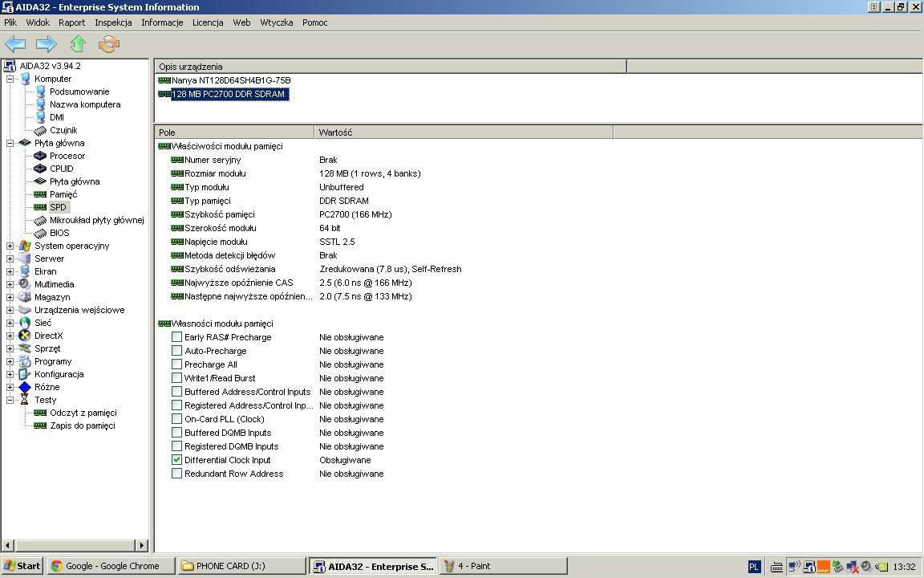Viewport: 924px width, 578px height.
Task: Collapse the Płyta główna parent node
Action: click(10, 144)
